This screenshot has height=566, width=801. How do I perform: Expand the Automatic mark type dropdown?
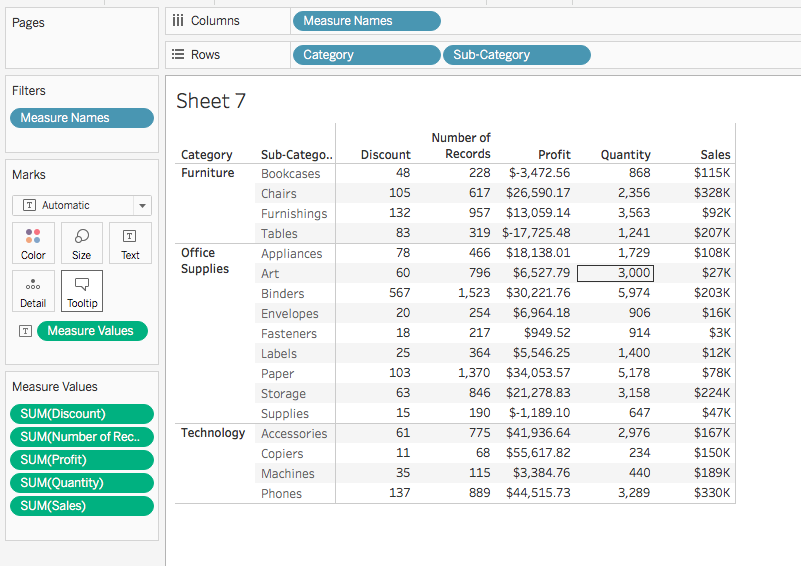click(142, 205)
